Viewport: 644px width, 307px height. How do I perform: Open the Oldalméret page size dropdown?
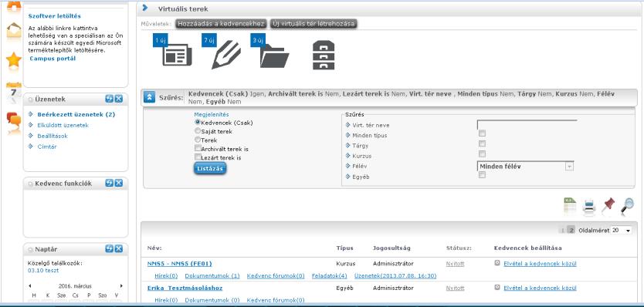(x=621, y=231)
